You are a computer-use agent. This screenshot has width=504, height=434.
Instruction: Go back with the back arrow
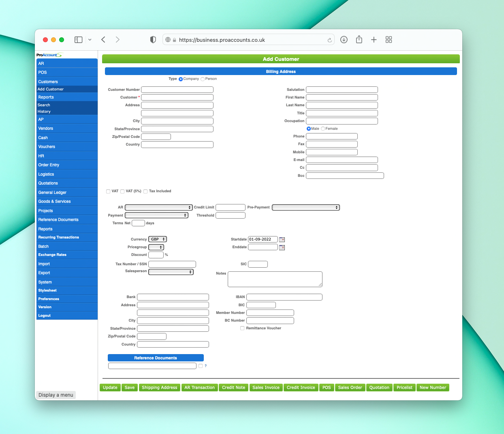click(103, 39)
